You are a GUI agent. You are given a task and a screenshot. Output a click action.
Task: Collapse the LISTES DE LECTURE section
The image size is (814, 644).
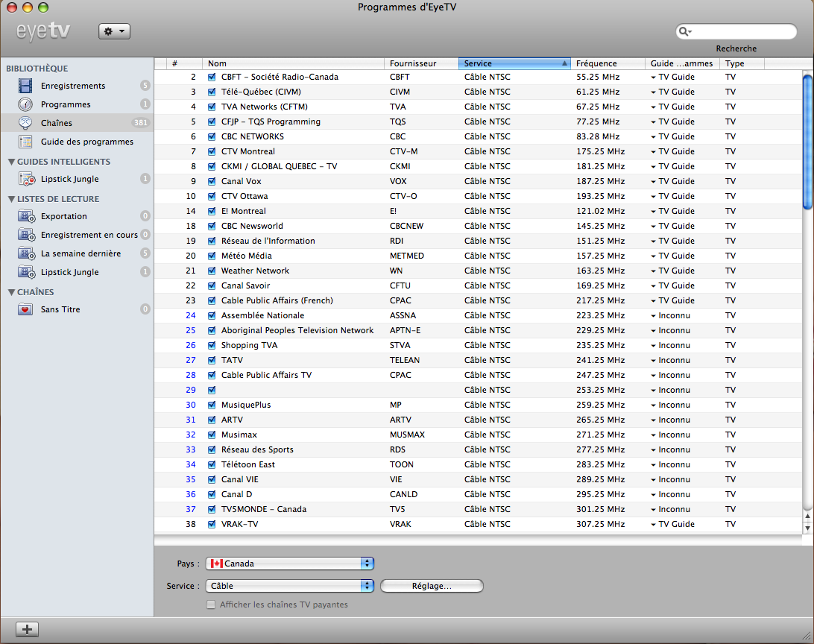coord(11,199)
